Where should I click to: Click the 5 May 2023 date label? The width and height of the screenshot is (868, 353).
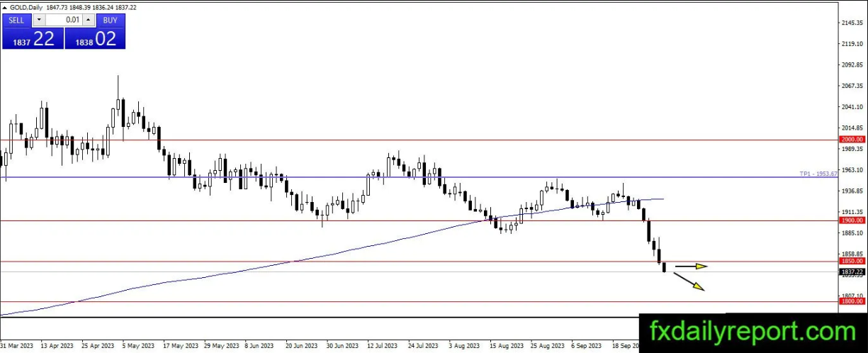coord(139,347)
